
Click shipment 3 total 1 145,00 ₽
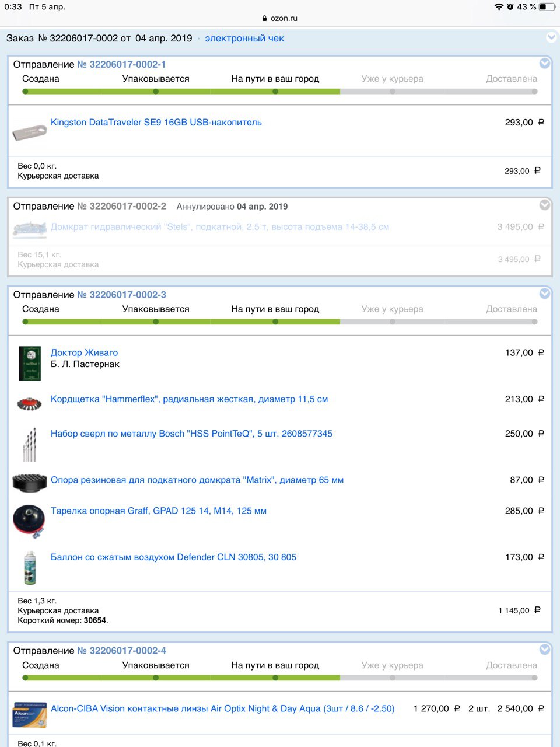coord(520,610)
